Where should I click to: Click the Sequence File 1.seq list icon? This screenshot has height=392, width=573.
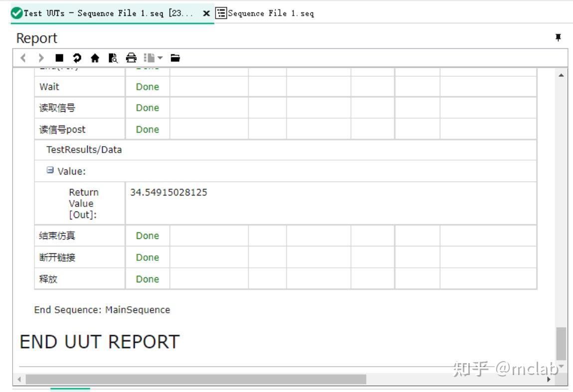pos(219,13)
